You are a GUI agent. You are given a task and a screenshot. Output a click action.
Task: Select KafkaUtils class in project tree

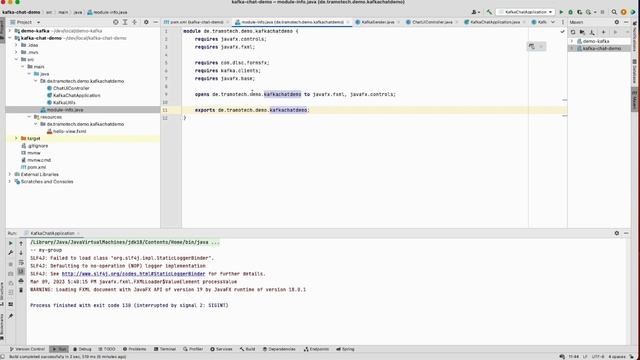(64, 102)
